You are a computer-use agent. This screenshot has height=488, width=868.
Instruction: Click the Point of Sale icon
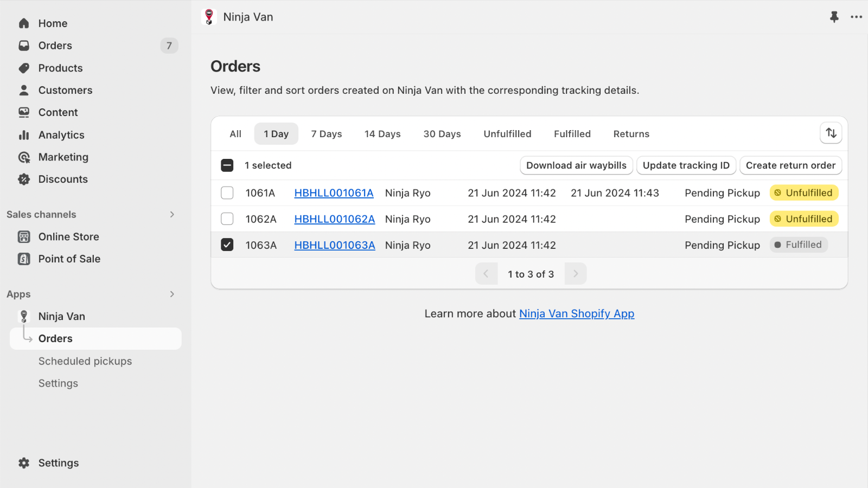[24, 259]
